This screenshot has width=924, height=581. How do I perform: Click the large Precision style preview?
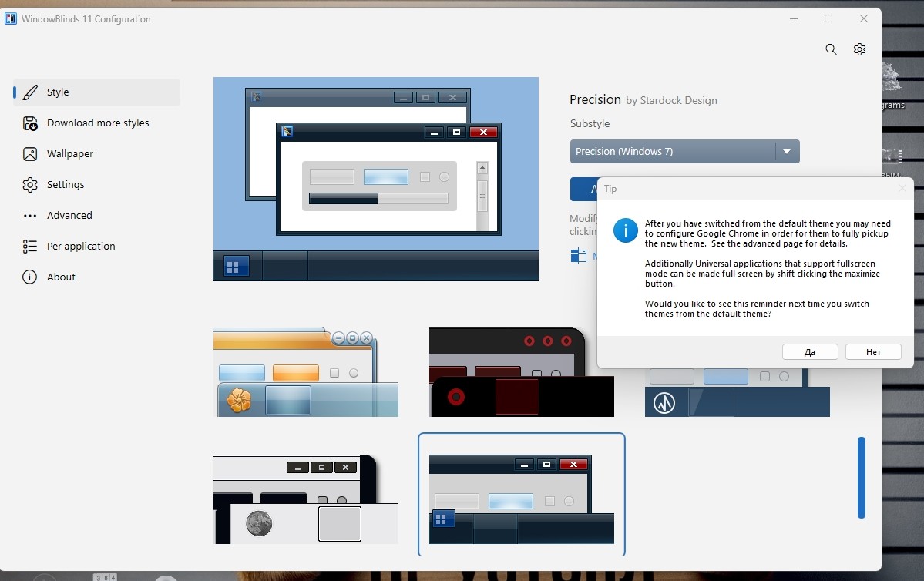[x=376, y=179]
